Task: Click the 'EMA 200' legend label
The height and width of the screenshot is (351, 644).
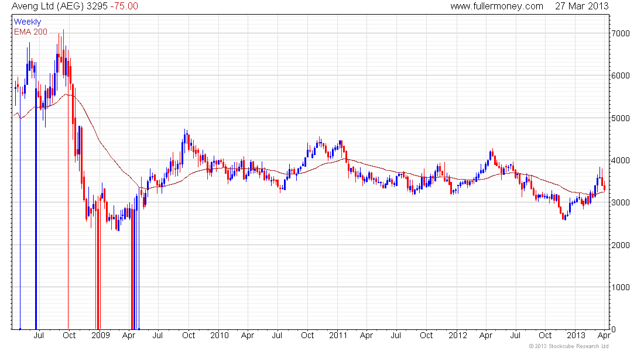Action: point(31,32)
